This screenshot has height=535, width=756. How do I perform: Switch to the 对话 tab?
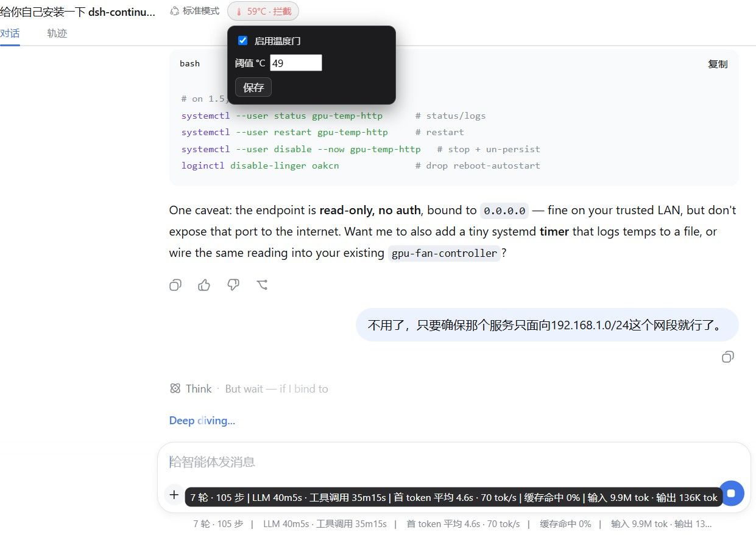click(x=10, y=33)
